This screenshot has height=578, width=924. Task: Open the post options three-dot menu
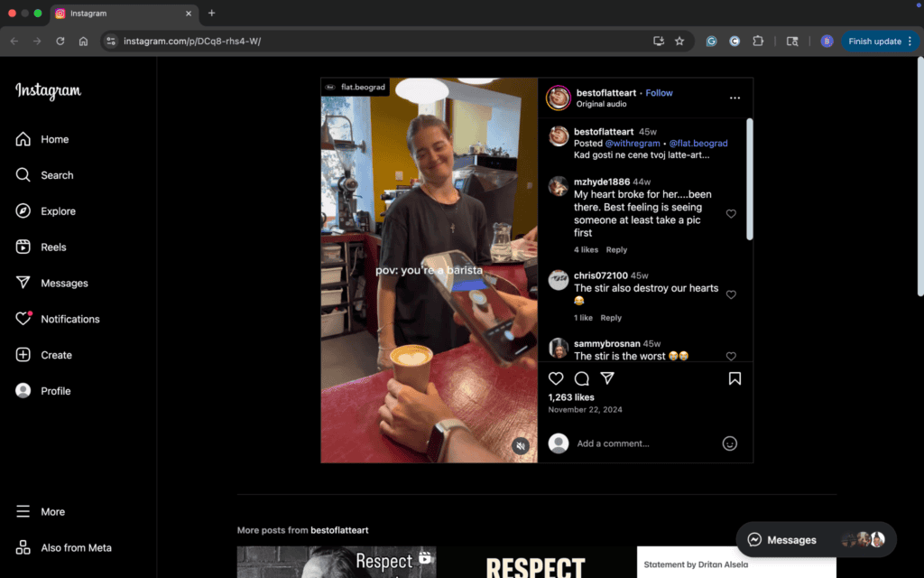735,98
